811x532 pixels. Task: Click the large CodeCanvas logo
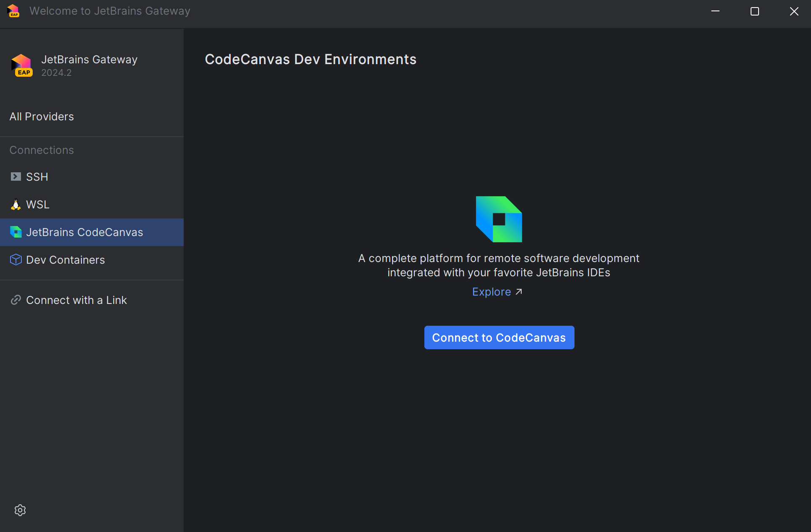click(499, 219)
